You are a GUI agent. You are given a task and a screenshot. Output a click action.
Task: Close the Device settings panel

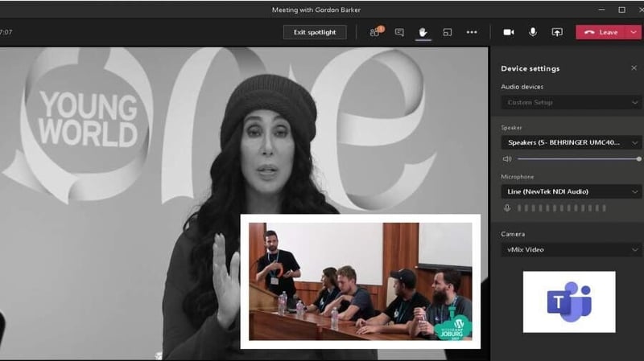(x=634, y=68)
